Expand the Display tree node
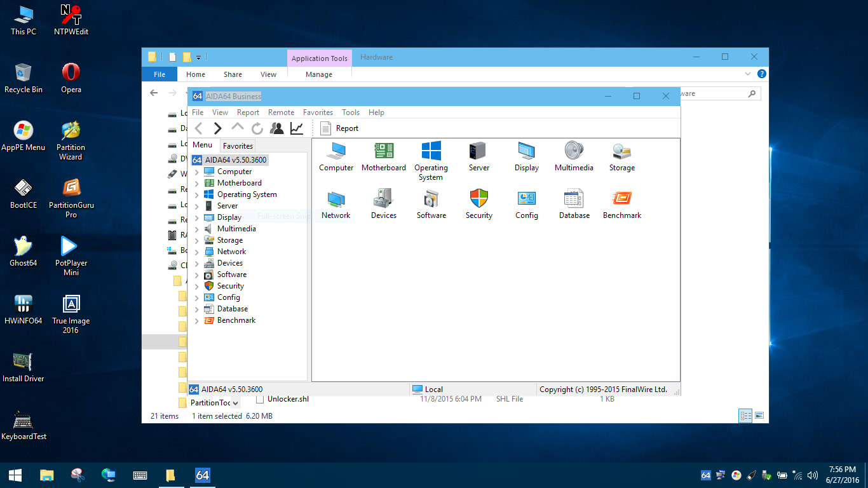Viewport: 868px width, 488px height. pos(196,218)
